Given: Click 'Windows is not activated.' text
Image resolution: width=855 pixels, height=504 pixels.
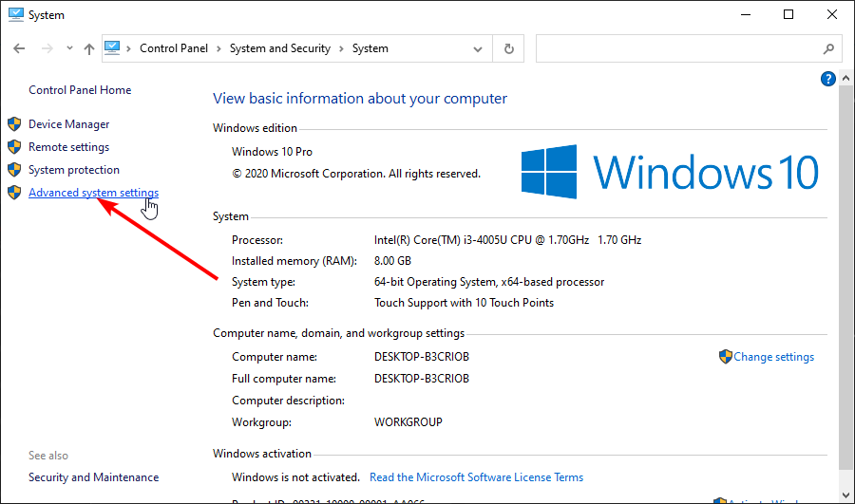Looking at the screenshot, I should [295, 477].
